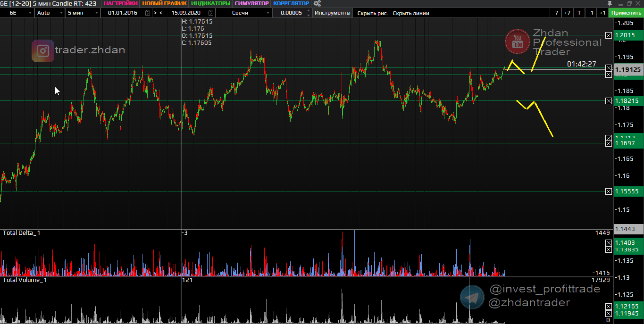
Task: Click the Инструменты button
Action: [333, 13]
